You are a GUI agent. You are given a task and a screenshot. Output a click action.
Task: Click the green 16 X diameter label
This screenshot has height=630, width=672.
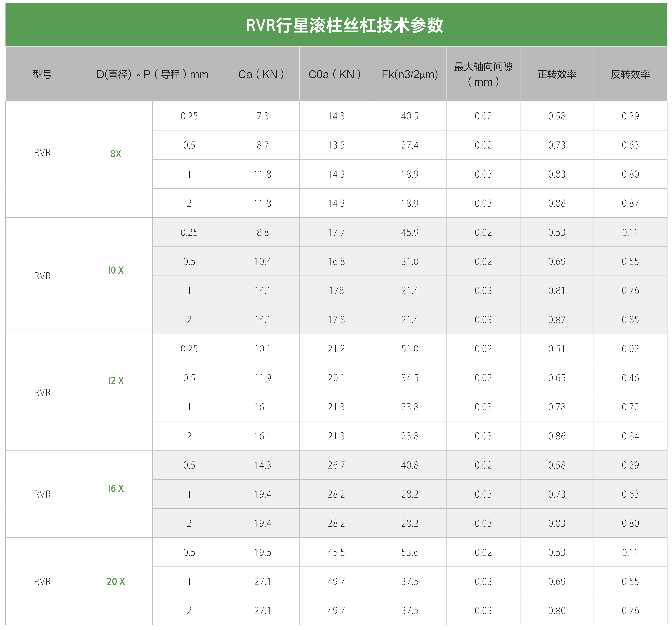click(x=116, y=488)
